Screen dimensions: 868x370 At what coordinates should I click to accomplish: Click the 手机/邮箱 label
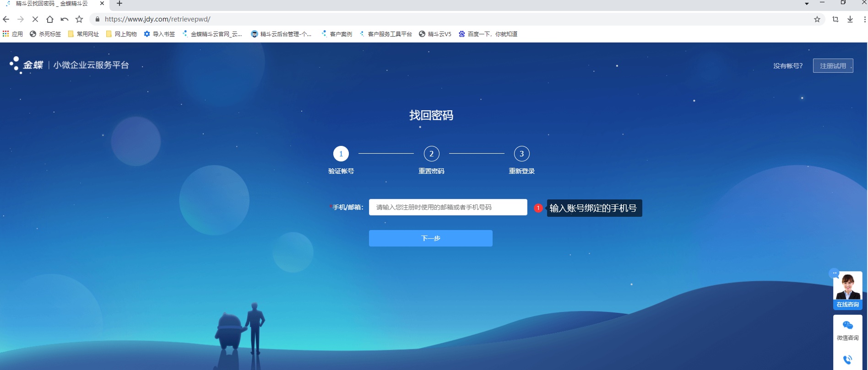(x=347, y=207)
